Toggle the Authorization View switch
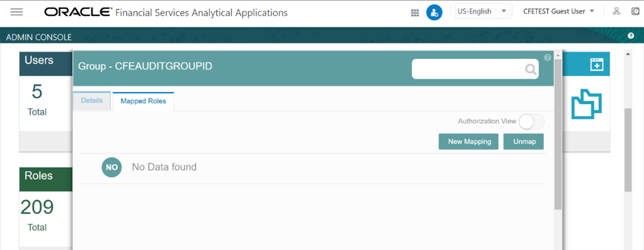The width and height of the screenshot is (644, 250). 532,121
